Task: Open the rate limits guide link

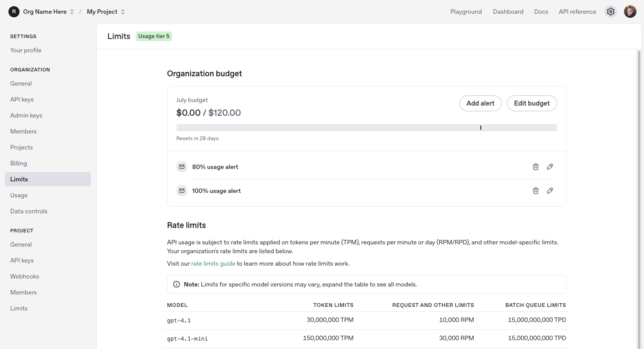Action: tap(213, 263)
